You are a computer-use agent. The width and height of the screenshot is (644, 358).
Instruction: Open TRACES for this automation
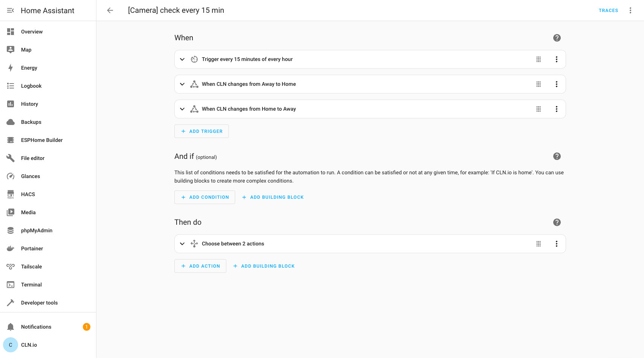pyautogui.click(x=609, y=11)
